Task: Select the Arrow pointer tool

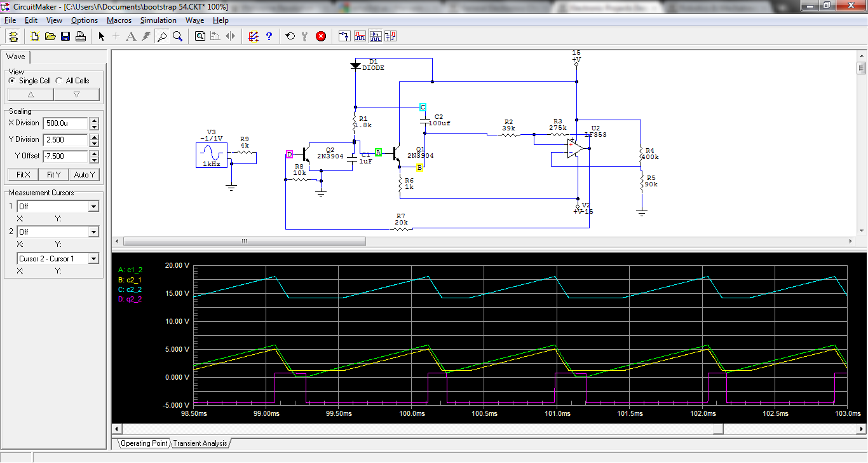Action: (101, 36)
